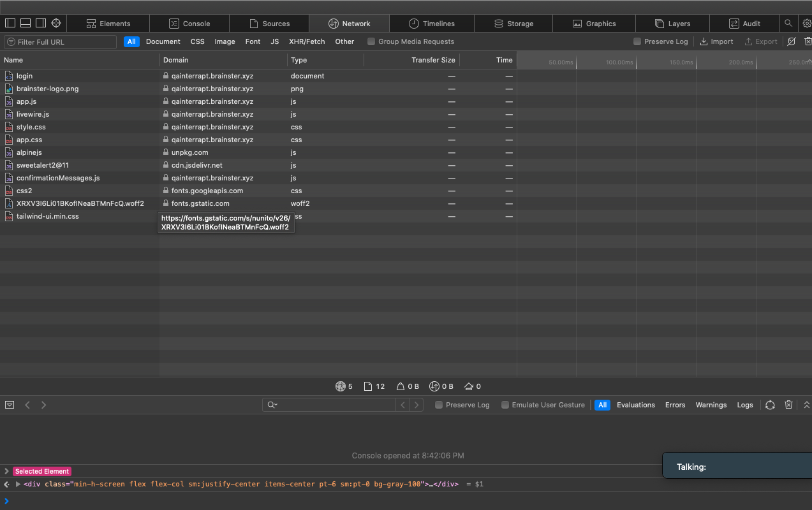The height and width of the screenshot is (510, 812).
Task: Open the console search options dropdown
Action: point(272,405)
